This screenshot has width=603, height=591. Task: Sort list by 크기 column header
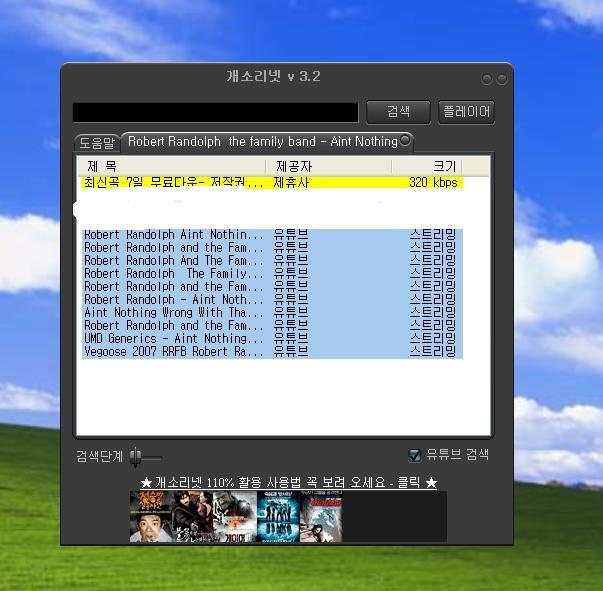[x=427, y=166]
